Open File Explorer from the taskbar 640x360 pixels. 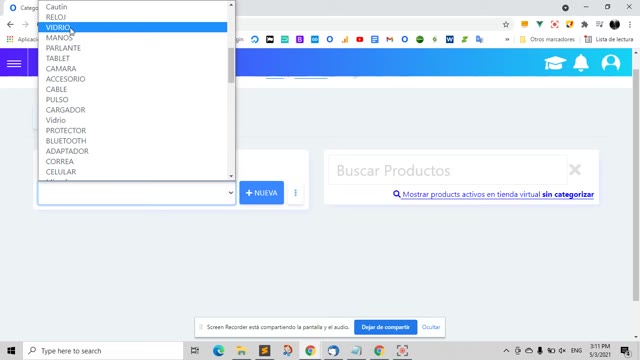click(241, 351)
